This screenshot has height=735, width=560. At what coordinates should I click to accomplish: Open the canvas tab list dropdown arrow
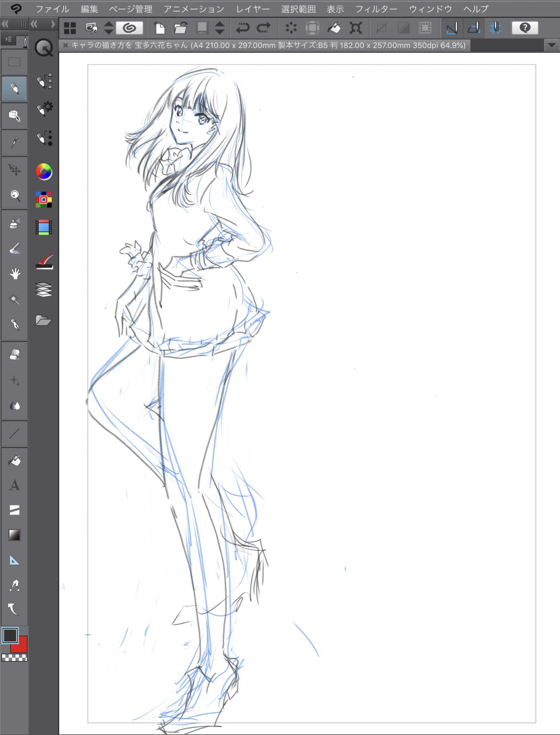[x=551, y=46]
